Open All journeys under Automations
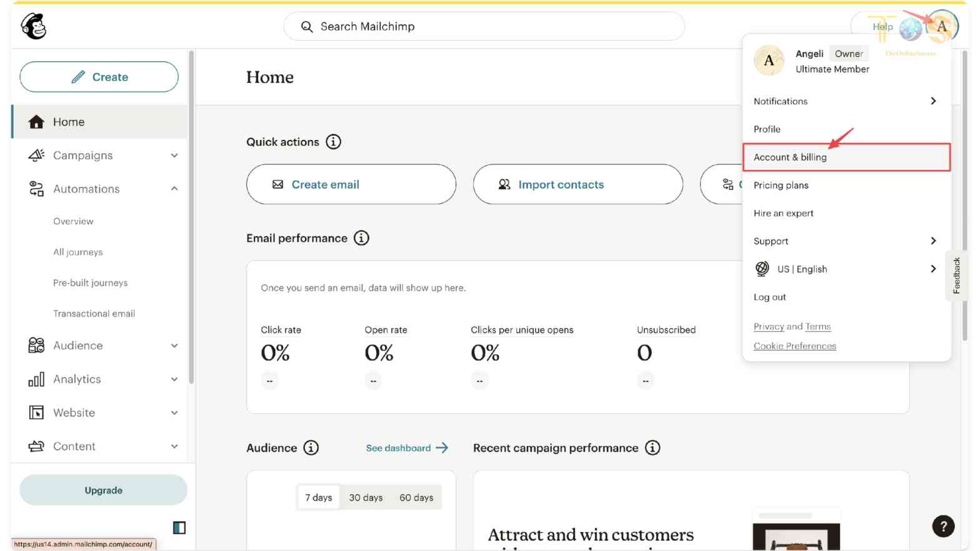980x551 pixels. click(x=78, y=252)
